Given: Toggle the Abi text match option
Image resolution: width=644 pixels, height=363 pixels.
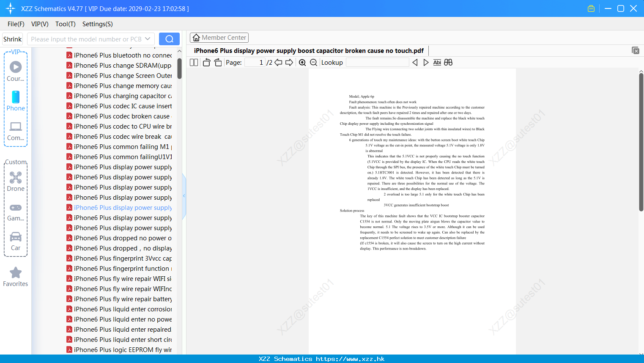Looking at the screenshot, I should point(437,62).
